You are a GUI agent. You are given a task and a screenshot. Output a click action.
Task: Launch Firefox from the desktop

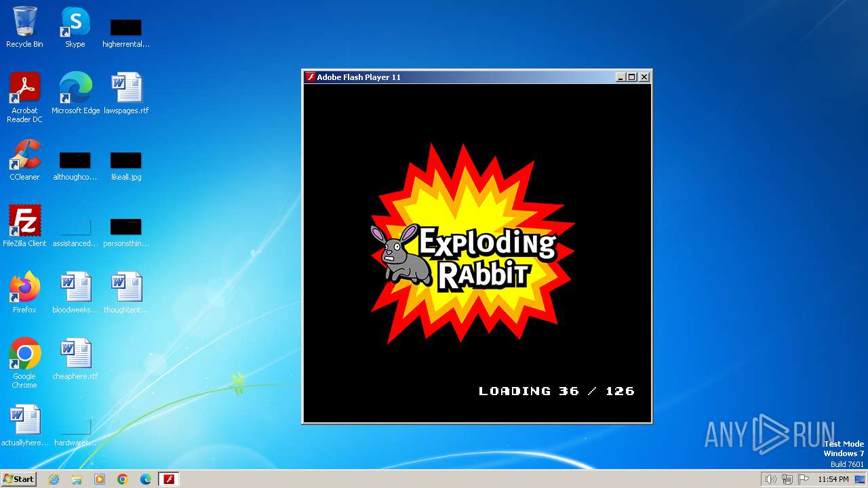[24, 292]
